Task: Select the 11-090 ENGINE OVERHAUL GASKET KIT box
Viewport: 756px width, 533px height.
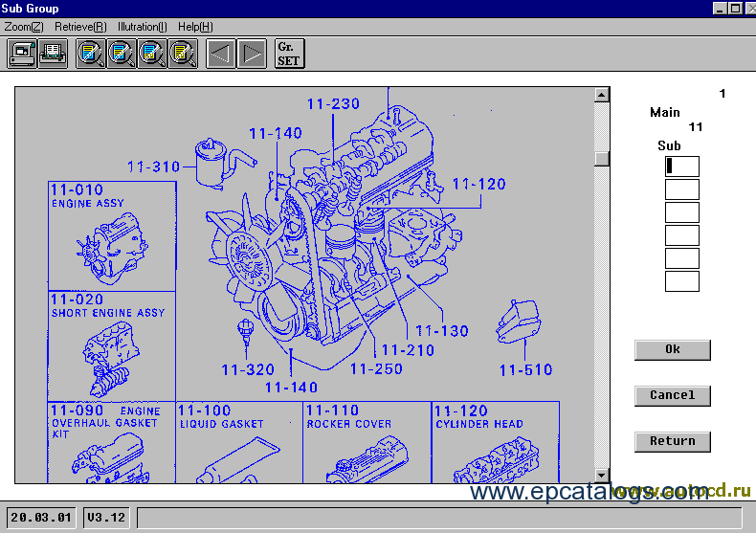Action: 112,442
